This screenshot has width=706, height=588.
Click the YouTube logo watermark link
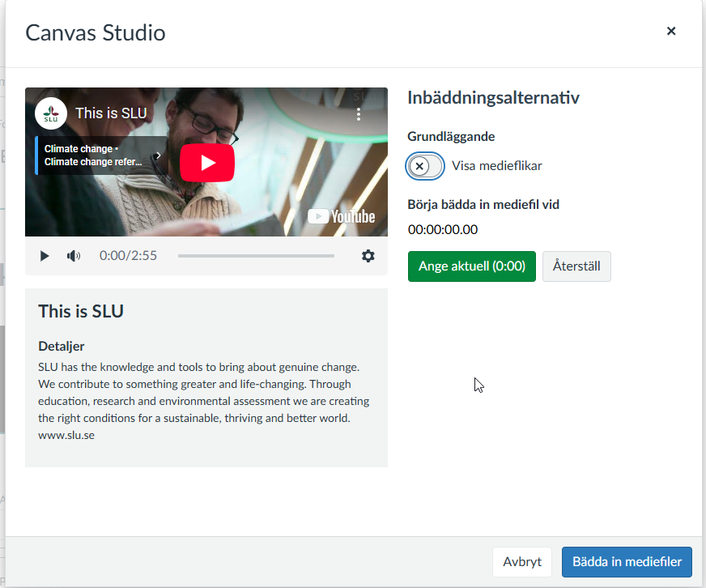(342, 217)
